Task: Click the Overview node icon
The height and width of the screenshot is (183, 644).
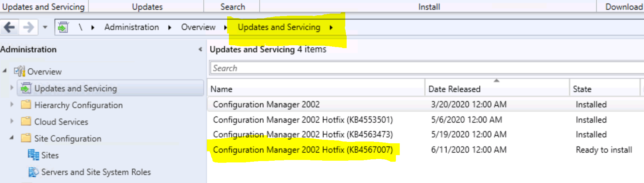Action: [x=20, y=71]
